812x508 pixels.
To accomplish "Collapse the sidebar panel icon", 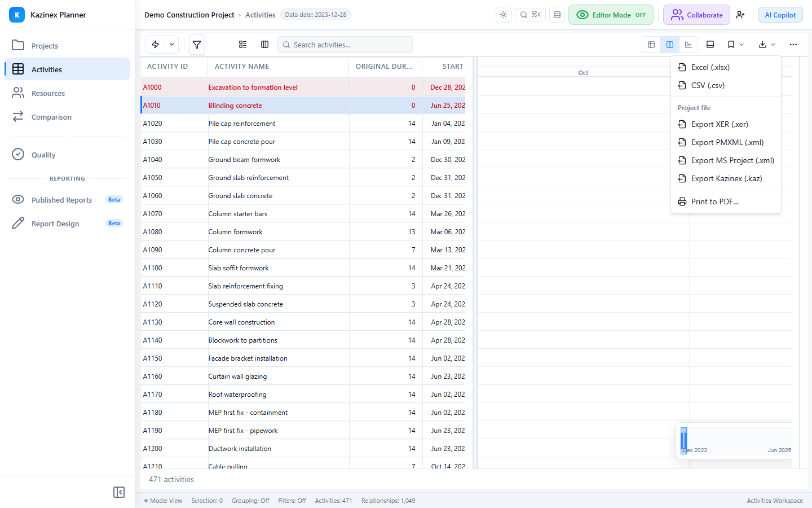I will 119,492.
